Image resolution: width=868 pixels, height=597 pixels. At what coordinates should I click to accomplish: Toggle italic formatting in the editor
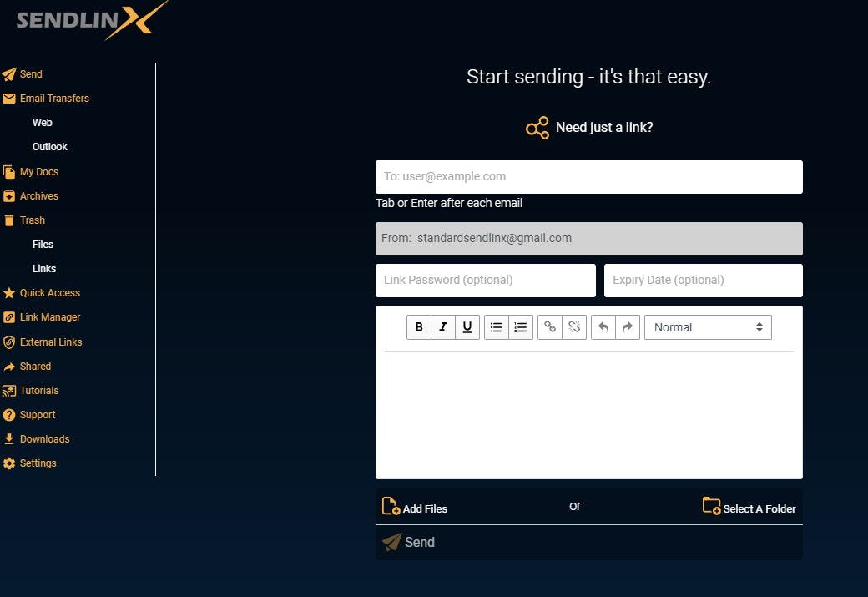click(443, 326)
